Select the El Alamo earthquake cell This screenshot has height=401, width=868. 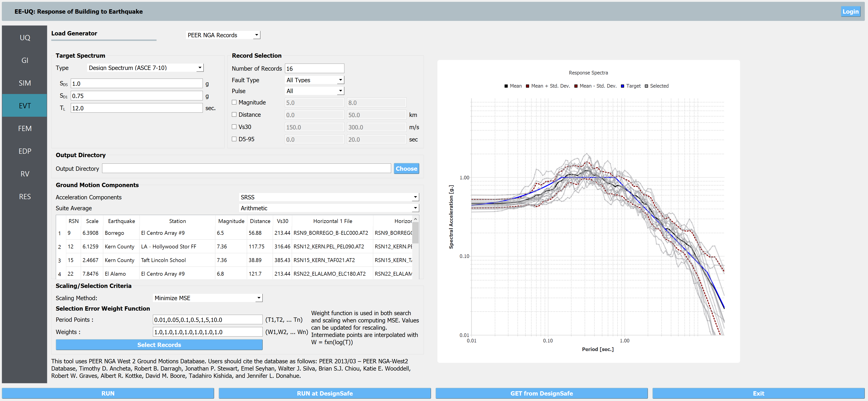click(x=121, y=274)
